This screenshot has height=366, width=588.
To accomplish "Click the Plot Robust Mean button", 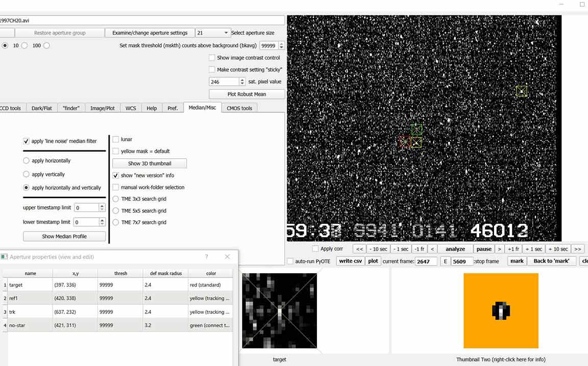I will click(x=247, y=94).
